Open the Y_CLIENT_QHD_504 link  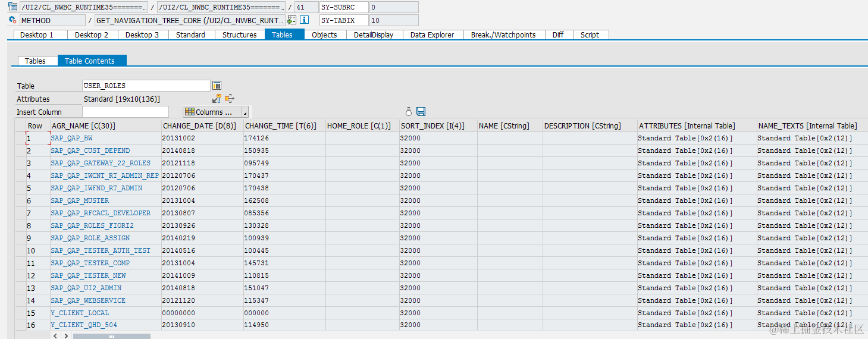click(84, 325)
